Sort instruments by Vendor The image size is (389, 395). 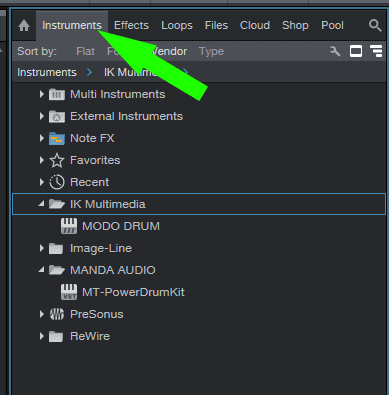(169, 51)
